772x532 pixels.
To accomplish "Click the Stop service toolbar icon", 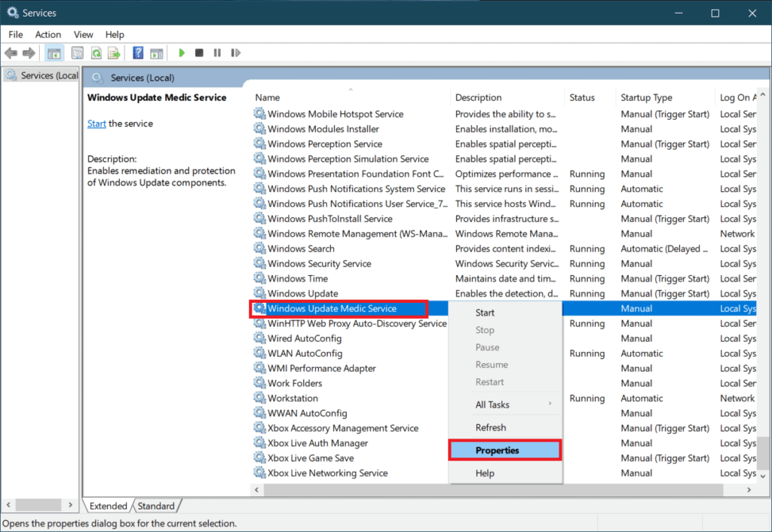I will point(198,52).
